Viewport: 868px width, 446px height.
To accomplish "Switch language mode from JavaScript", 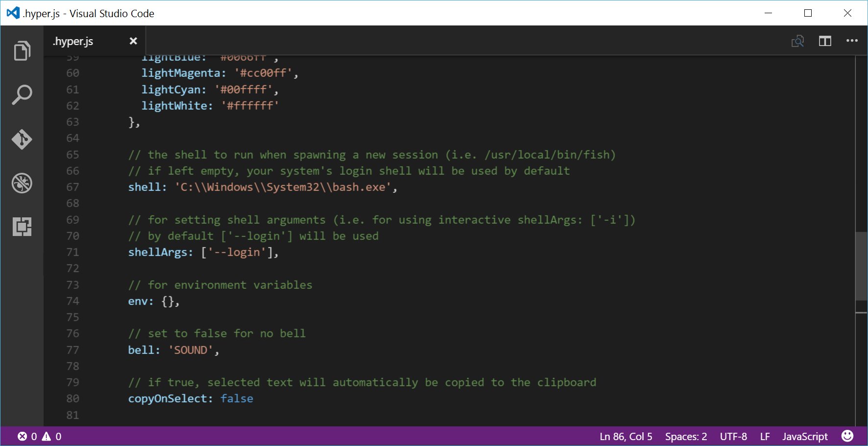I will 805,436.
